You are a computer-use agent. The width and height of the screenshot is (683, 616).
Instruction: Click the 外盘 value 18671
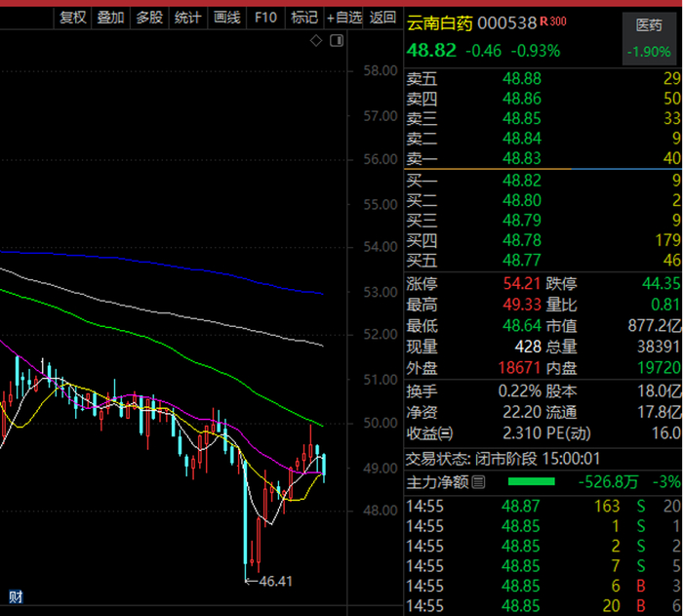pyautogui.click(x=519, y=368)
